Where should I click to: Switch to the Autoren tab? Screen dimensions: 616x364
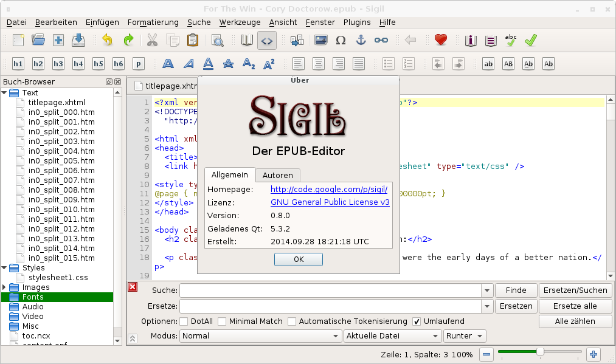tap(277, 175)
